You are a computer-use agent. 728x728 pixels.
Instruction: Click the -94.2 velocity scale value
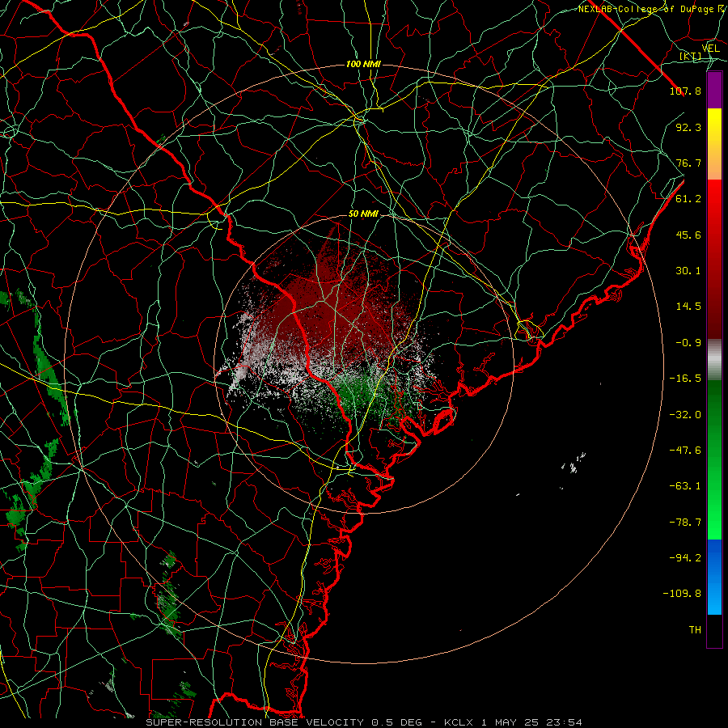685,558
